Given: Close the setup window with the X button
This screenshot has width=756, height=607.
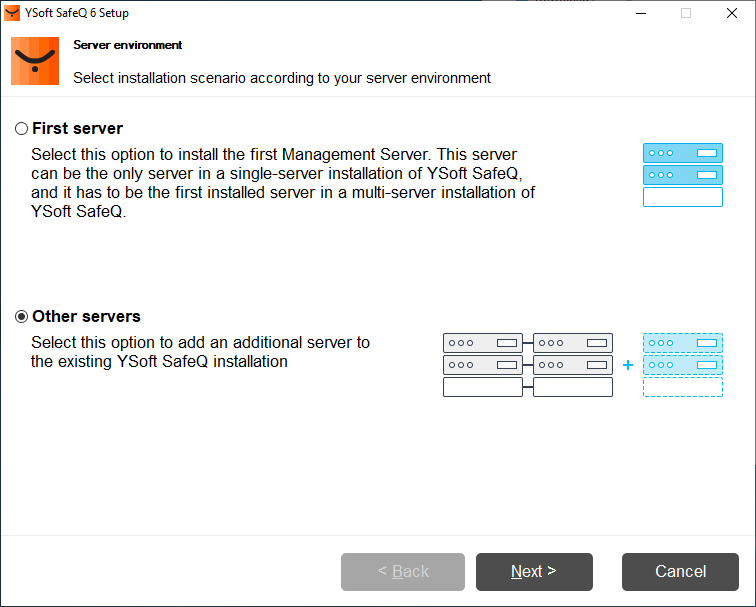Looking at the screenshot, I should (x=732, y=13).
